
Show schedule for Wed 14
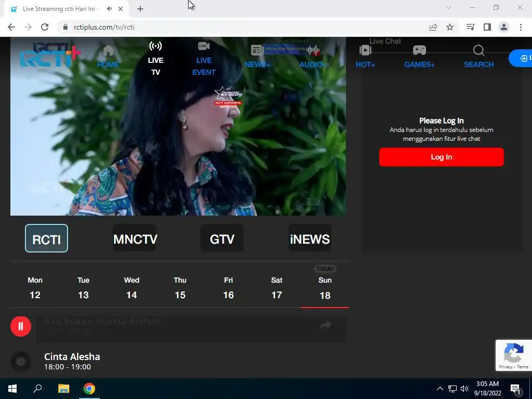click(131, 288)
